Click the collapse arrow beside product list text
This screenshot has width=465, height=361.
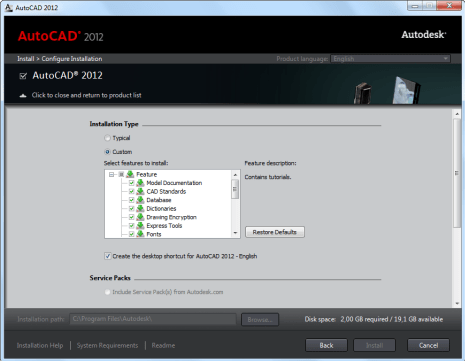tap(23, 96)
